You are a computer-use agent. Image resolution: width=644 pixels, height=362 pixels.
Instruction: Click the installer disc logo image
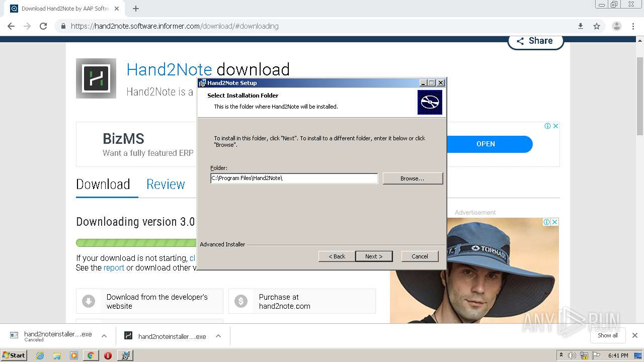coord(430,102)
